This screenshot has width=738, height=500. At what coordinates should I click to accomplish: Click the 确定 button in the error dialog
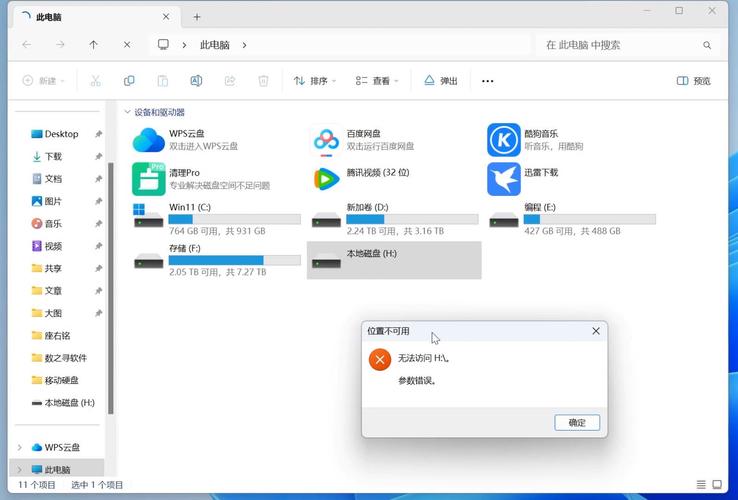pyautogui.click(x=577, y=422)
